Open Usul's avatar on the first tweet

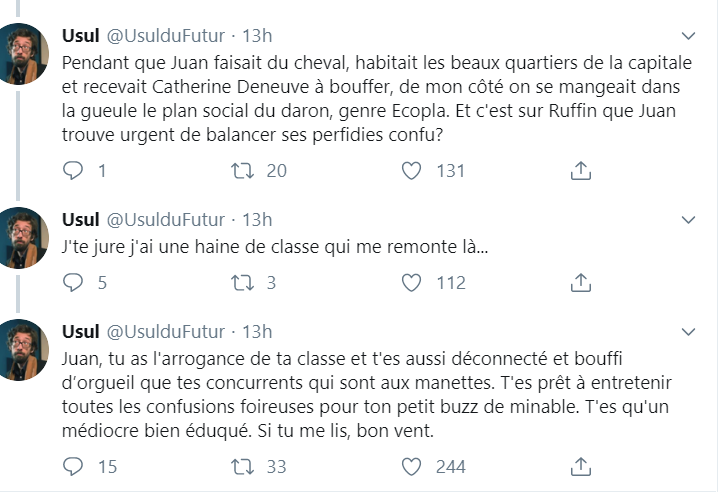tap(23, 54)
